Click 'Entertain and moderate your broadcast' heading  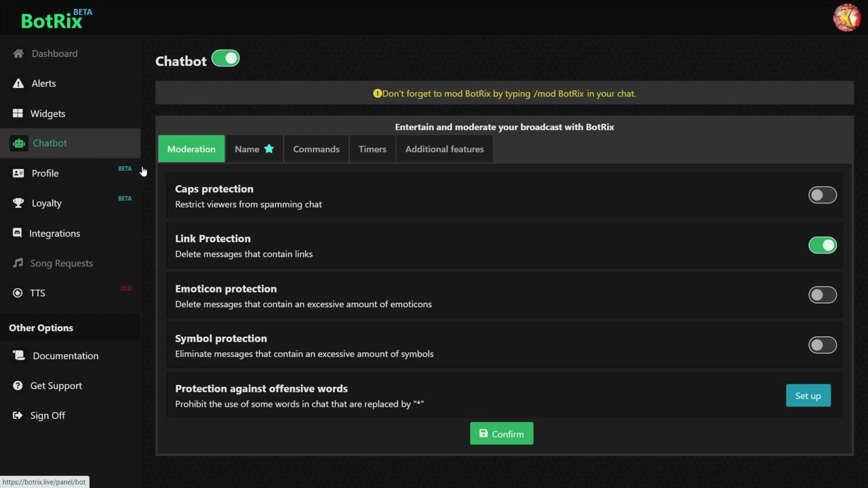tap(505, 127)
